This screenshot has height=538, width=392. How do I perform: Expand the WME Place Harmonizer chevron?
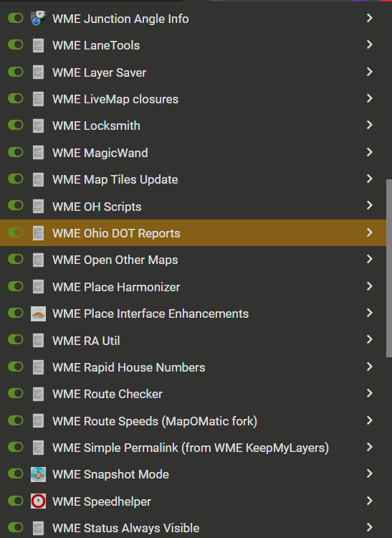pyautogui.click(x=369, y=286)
